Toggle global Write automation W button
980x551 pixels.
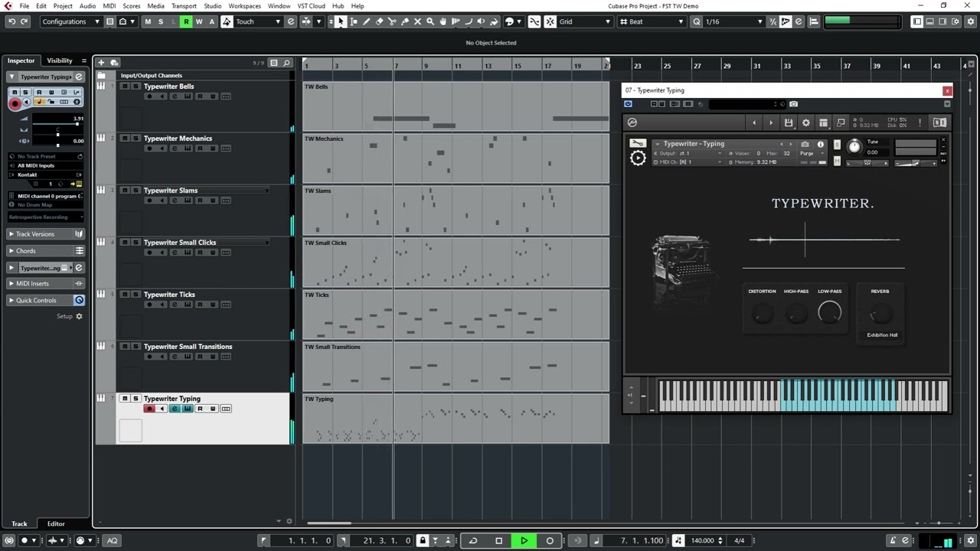click(199, 21)
